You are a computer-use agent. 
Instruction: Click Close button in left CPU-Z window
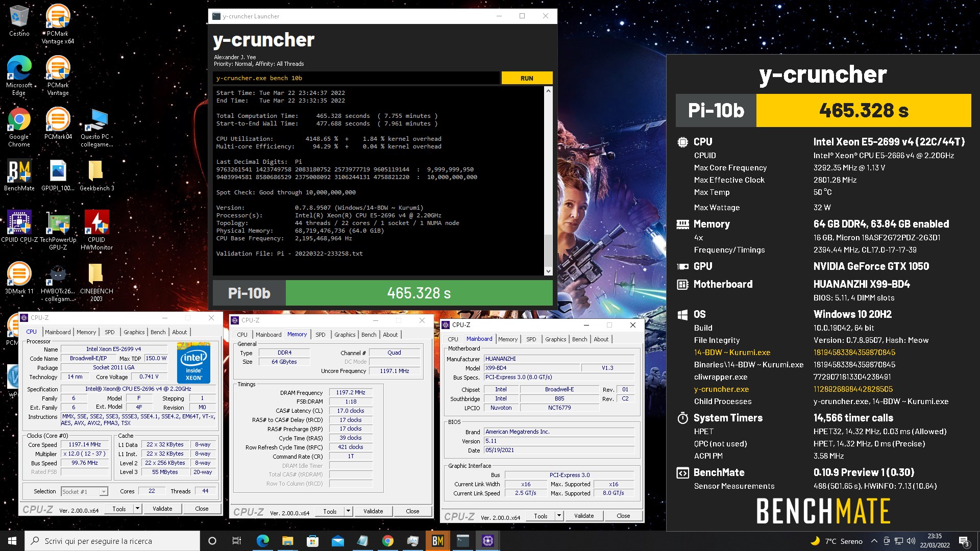pos(202,509)
